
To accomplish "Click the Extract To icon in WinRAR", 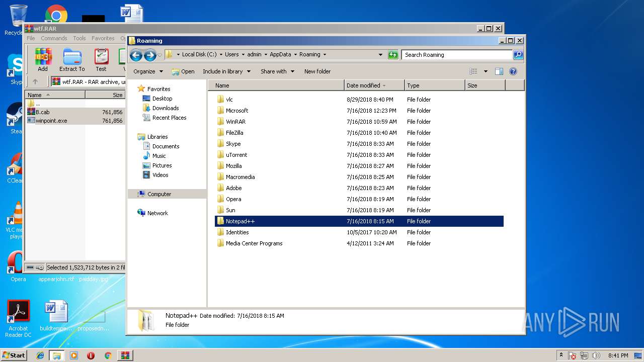I will [72, 60].
